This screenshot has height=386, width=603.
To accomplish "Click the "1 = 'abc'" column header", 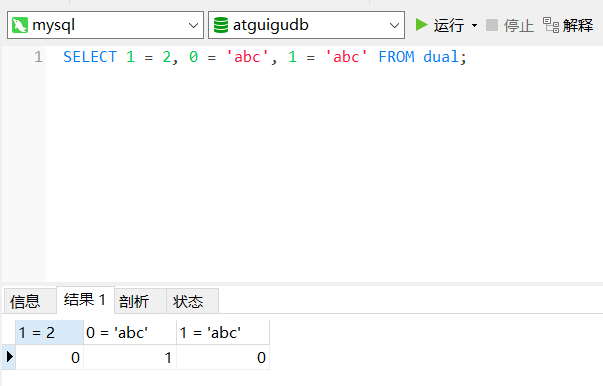I will tap(223, 333).
